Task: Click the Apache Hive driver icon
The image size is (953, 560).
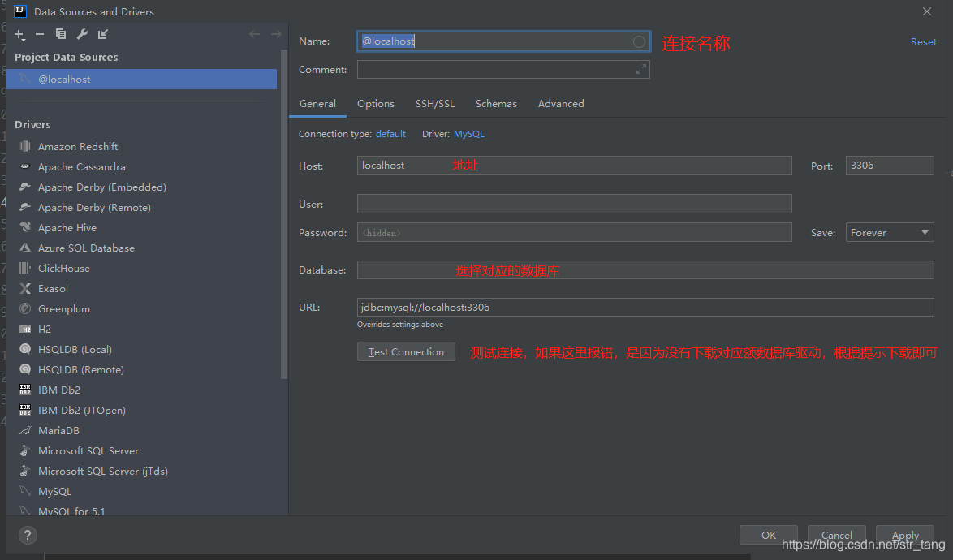Action: click(x=25, y=227)
